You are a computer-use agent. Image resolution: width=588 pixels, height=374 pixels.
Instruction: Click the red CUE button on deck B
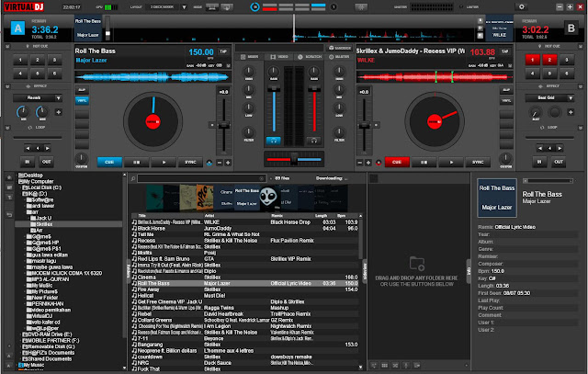(x=397, y=162)
